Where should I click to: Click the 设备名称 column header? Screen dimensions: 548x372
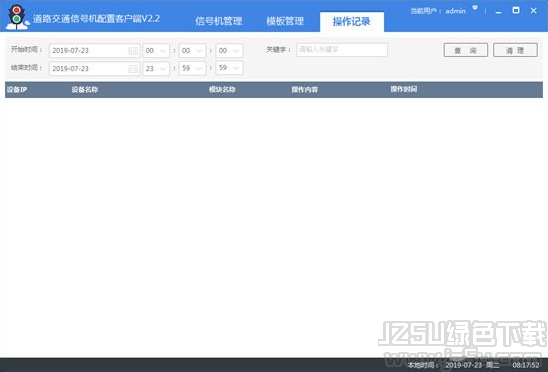pos(85,90)
